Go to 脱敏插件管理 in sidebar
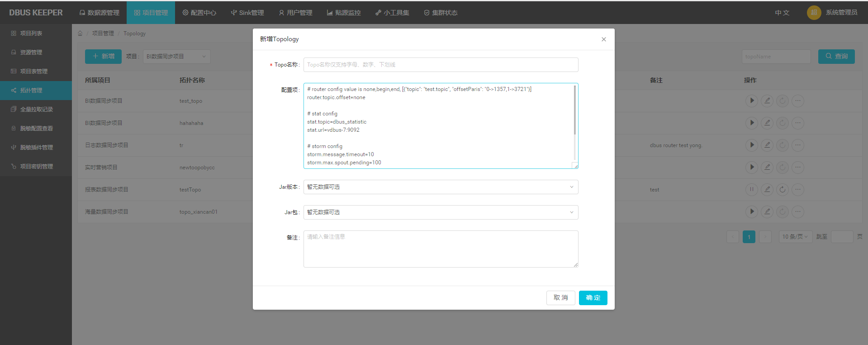Image resolution: width=868 pixels, height=345 pixels. pyautogui.click(x=36, y=148)
